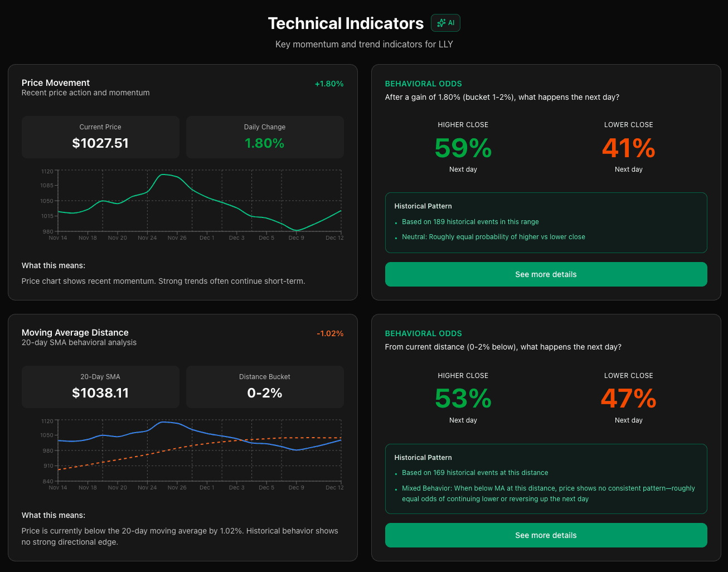Select the 0-2% Distance Bucket tile

pyautogui.click(x=265, y=386)
